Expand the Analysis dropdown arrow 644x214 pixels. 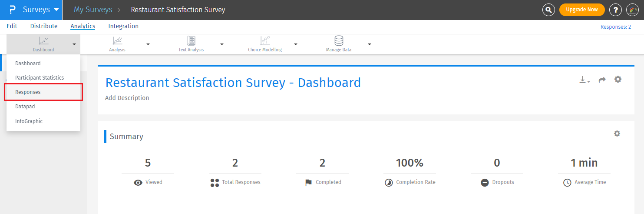pyautogui.click(x=148, y=44)
